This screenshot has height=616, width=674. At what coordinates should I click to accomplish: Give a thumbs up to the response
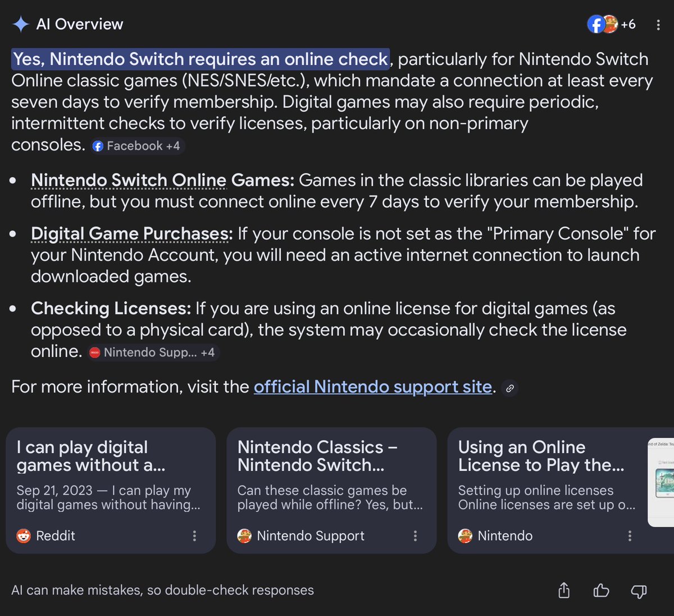tap(601, 590)
